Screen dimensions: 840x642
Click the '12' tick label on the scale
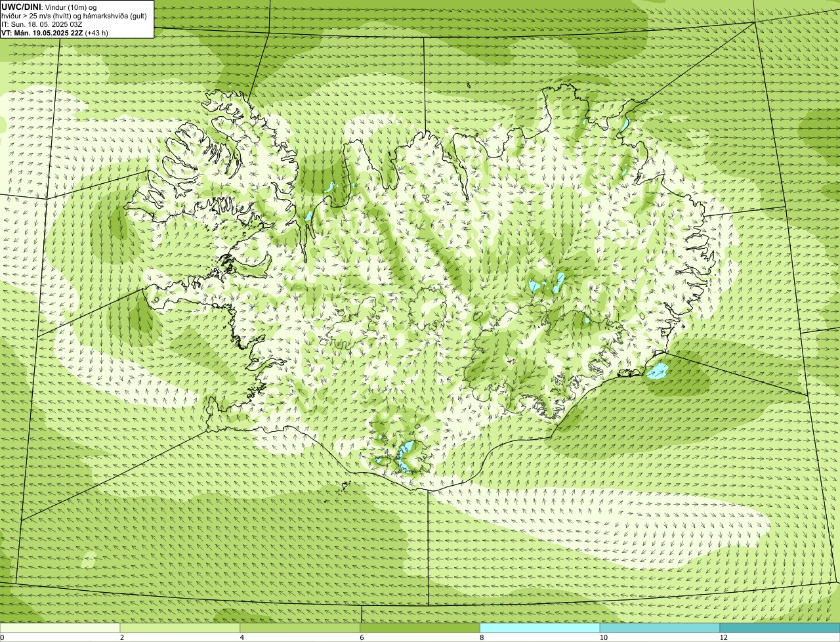click(x=723, y=637)
